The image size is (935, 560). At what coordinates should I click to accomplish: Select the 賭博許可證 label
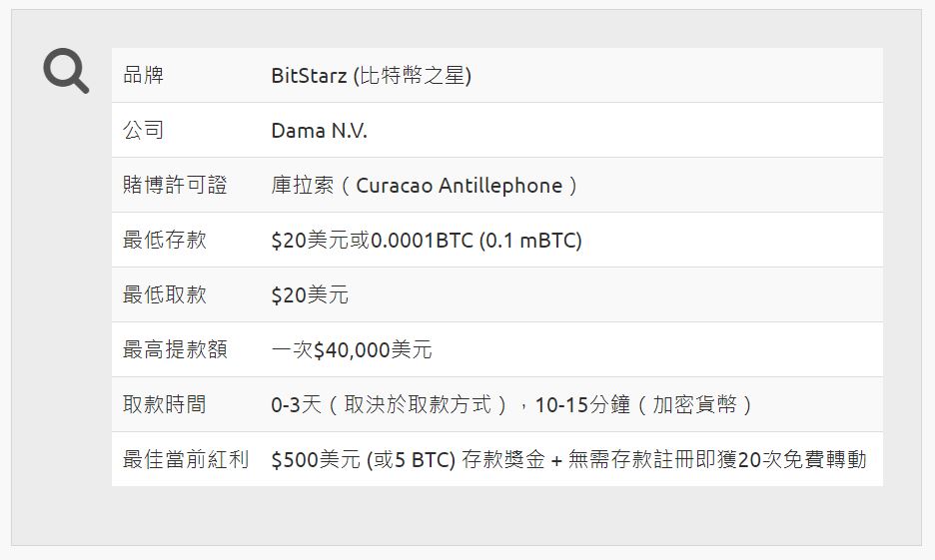[x=175, y=185]
